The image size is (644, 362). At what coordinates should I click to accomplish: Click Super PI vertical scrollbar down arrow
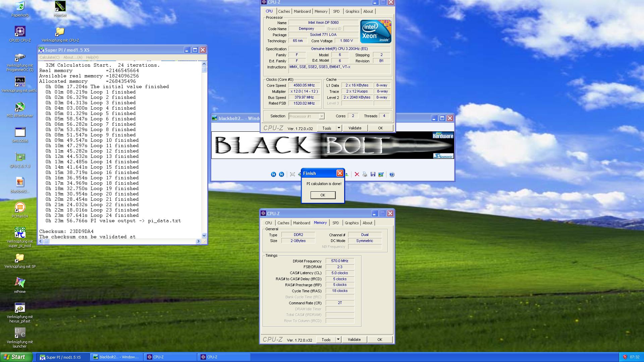204,236
